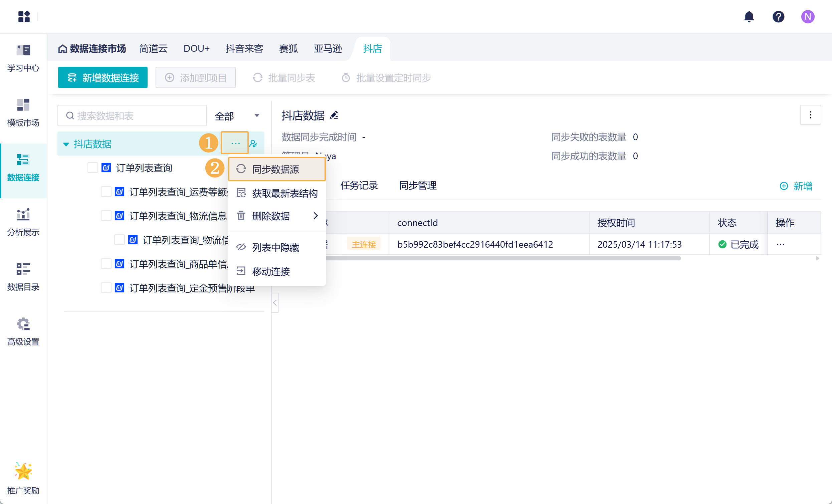Click the 新增 link above the table

796,186
